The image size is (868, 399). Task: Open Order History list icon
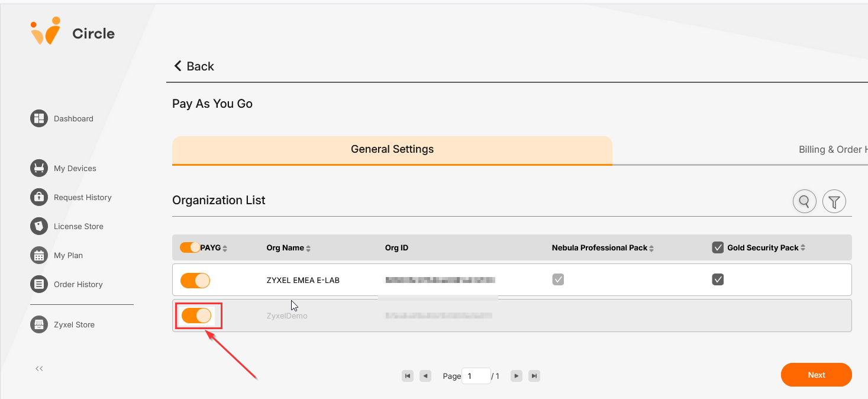(x=39, y=284)
